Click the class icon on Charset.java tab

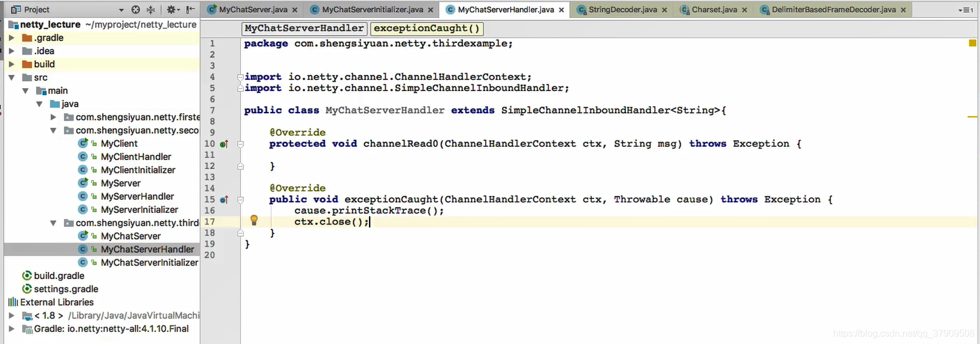[685, 9]
